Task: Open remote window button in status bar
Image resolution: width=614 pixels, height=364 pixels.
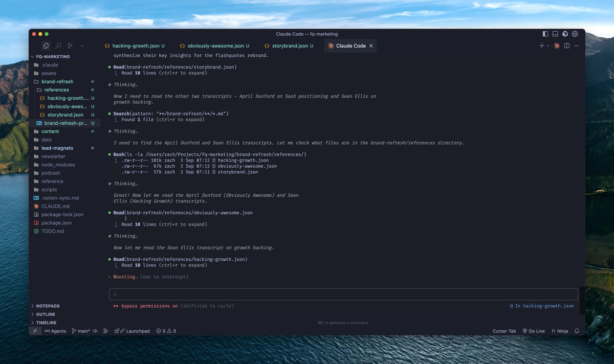Action: (x=35, y=331)
